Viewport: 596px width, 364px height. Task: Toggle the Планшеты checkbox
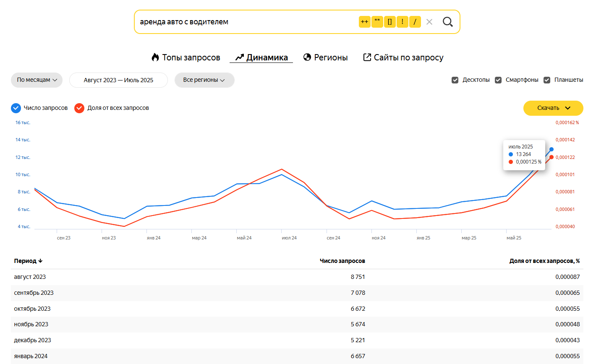[547, 80]
